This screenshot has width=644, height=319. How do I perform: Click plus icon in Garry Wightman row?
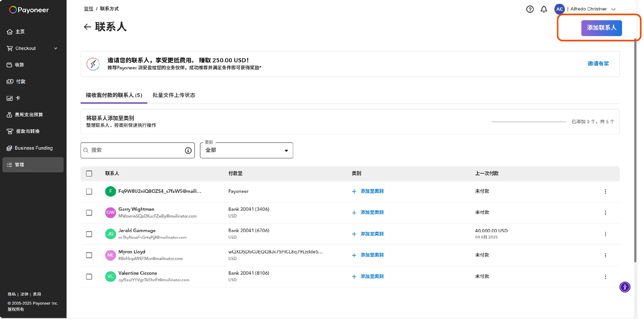(x=354, y=213)
